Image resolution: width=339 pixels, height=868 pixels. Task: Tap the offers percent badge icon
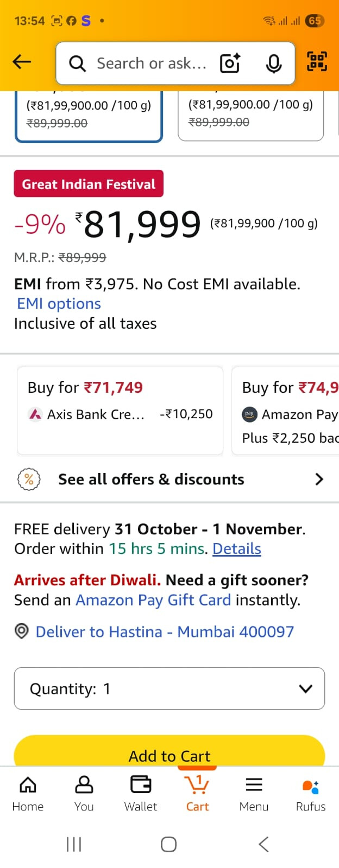(x=29, y=480)
